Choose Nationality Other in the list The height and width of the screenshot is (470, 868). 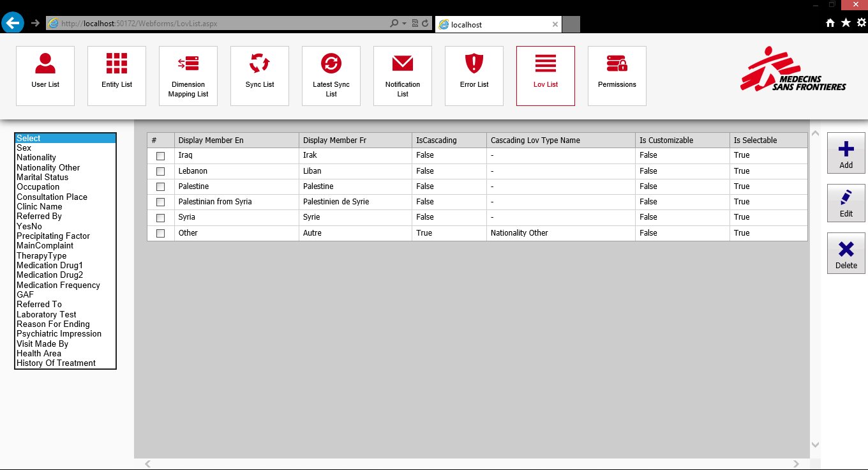[65, 167]
